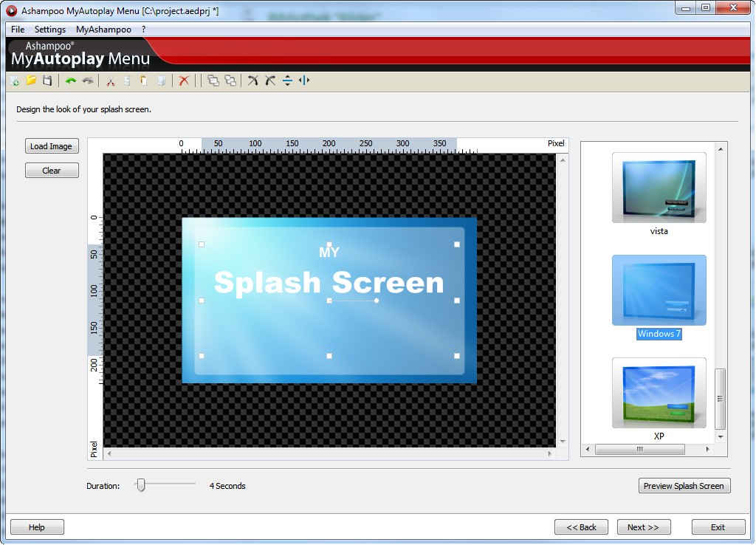This screenshot has height=545, width=756.
Task: Open the ? help menu
Action: [x=144, y=30]
